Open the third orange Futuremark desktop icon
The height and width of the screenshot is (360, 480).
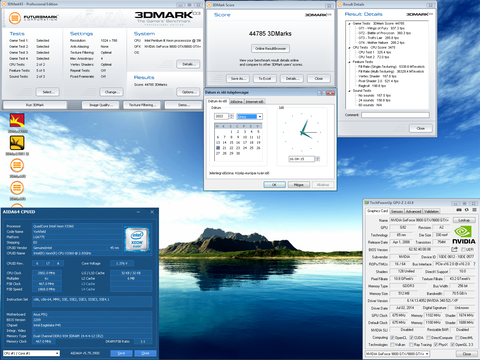pyautogui.click(x=17, y=165)
